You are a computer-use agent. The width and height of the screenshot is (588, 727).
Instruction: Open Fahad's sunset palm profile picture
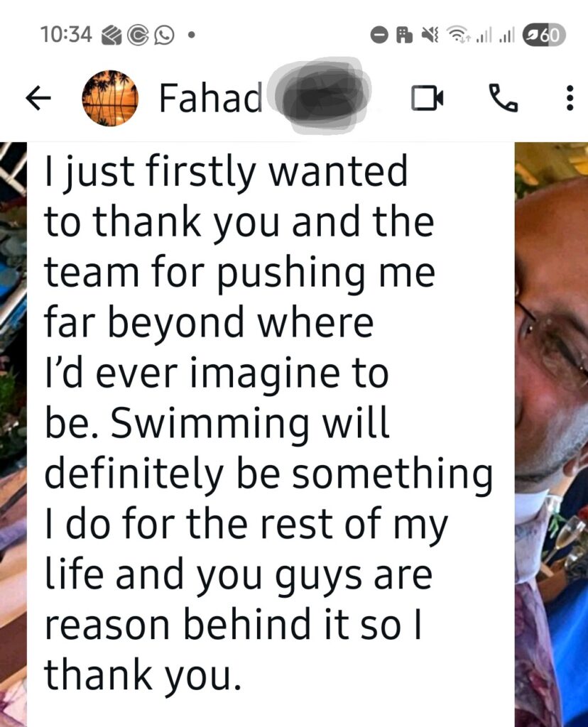tap(110, 99)
